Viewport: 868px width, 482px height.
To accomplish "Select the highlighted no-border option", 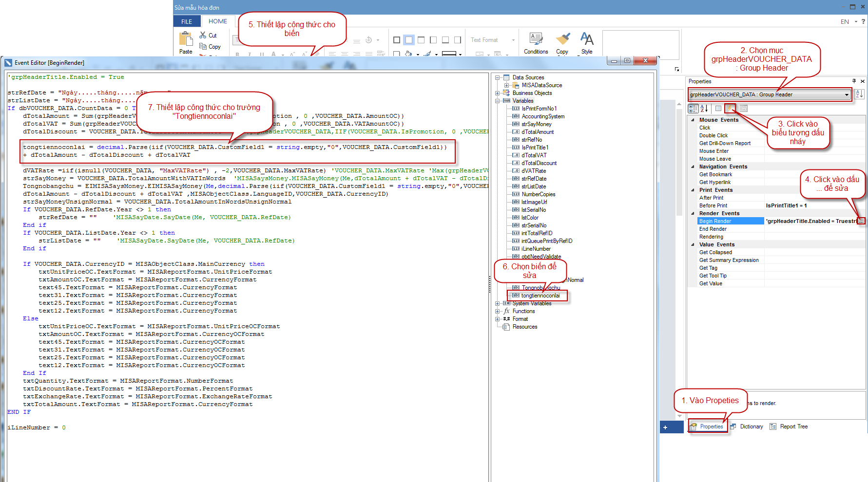I will pyautogui.click(x=409, y=40).
